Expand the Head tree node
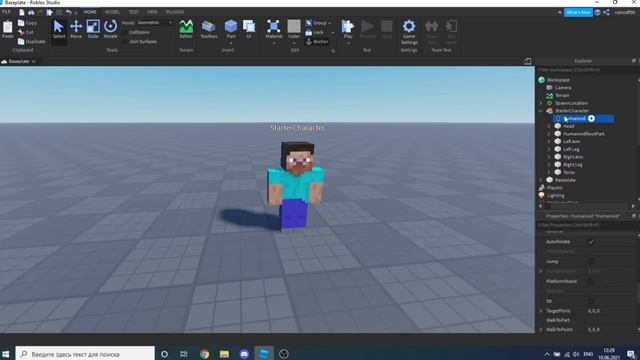Image resolution: width=640 pixels, height=360 pixels. (x=549, y=126)
